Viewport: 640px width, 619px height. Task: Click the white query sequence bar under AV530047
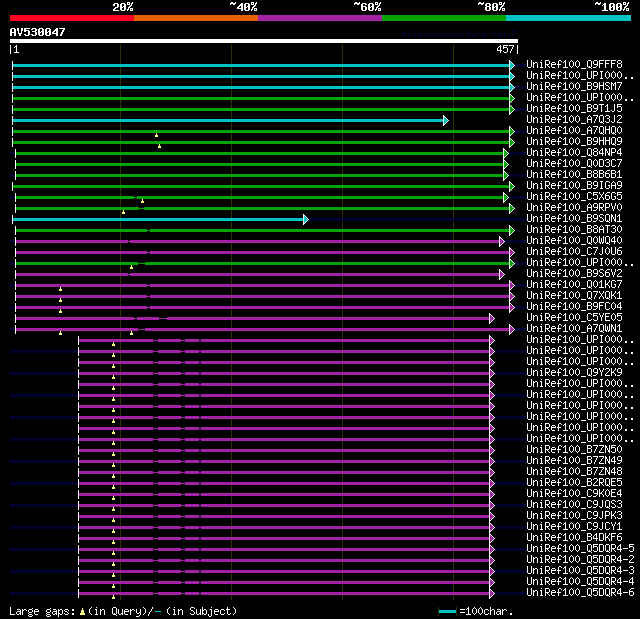pyautogui.click(x=264, y=41)
